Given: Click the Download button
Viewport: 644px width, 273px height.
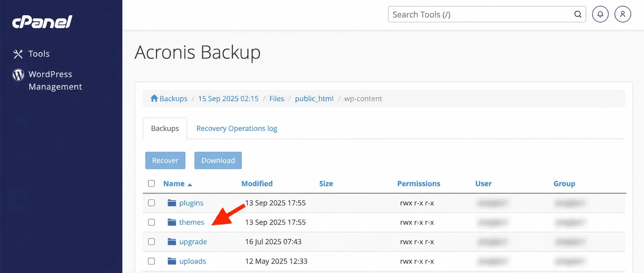Looking at the screenshot, I should [x=218, y=161].
